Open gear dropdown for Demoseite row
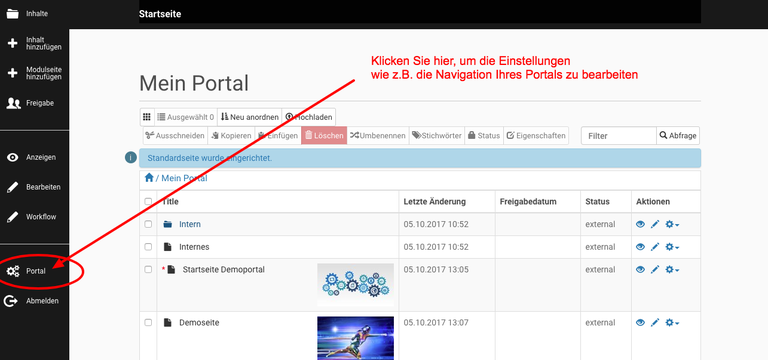This screenshot has width=768, height=360. pos(672,323)
